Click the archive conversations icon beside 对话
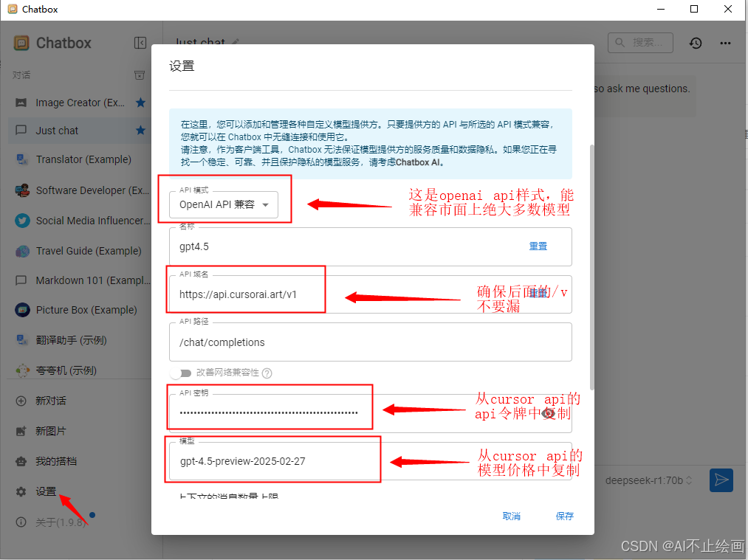Screen dimensions: 748x560 pyautogui.click(x=140, y=75)
